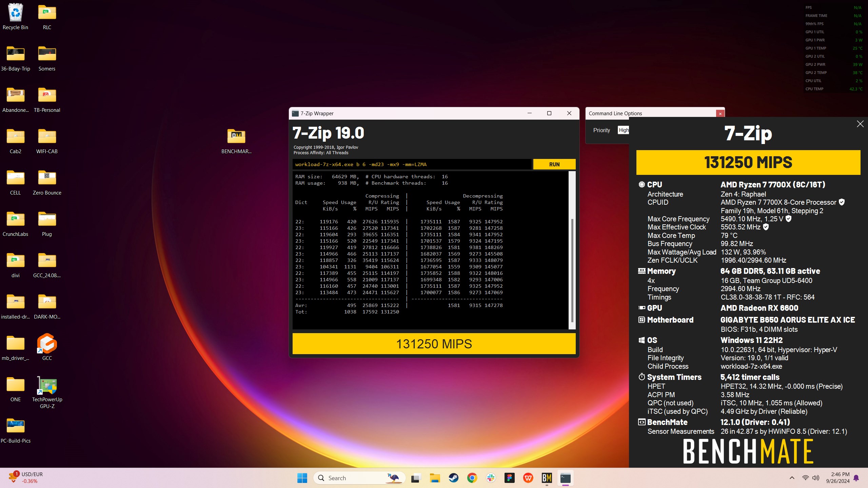The width and height of the screenshot is (868, 488).
Task: Open the USD/EUR widget on taskbar
Action: tap(26, 478)
